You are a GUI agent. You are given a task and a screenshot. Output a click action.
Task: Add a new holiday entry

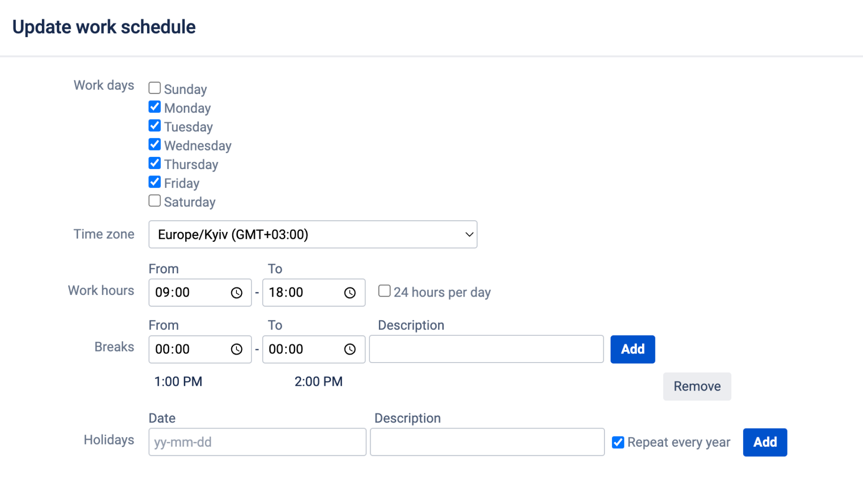(765, 442)
